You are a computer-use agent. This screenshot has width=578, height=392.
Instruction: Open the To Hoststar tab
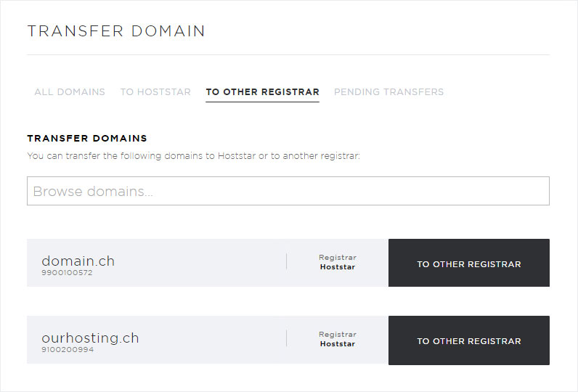pyautogui.click(x=155, y=91)
